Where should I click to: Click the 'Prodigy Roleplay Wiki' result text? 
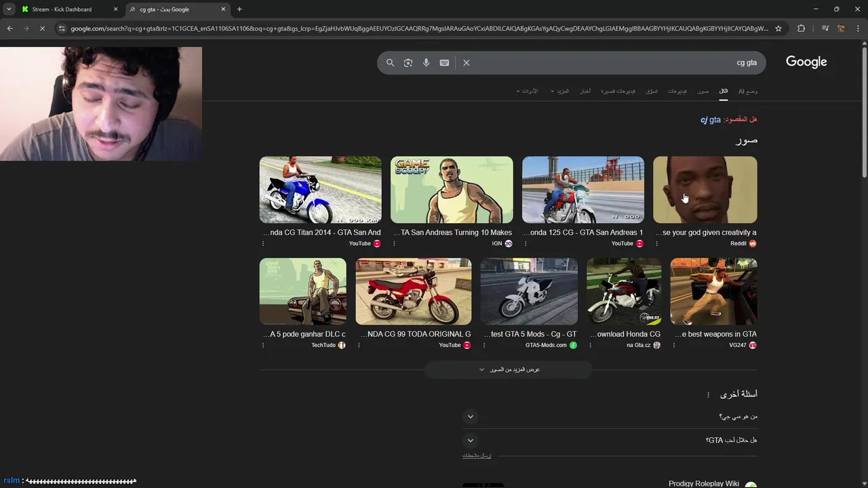coord(704,483)
